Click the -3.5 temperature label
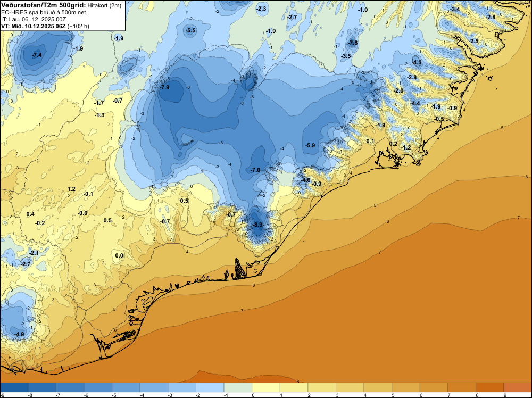Screen dimensions: 532x398 click(346, 56)
